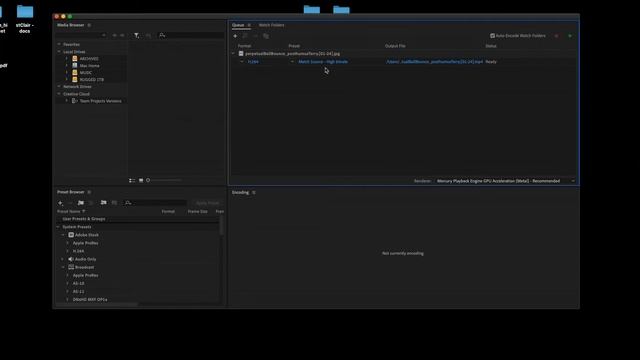Viewport: 640px width, 360px height.
Task: Select Network Drives in Media Browser
Action: pos(78,87)
